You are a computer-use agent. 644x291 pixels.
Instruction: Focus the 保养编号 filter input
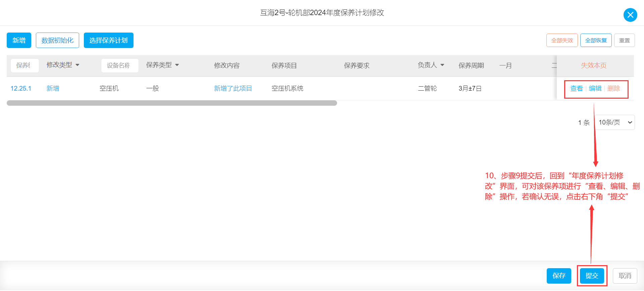click(x=24, y=65)
